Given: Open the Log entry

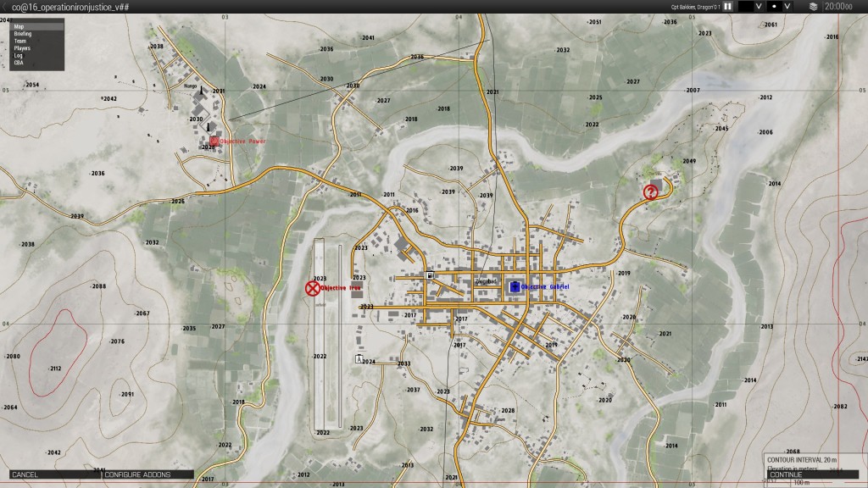Looking at the screenshot, I should tap(36, 55).
